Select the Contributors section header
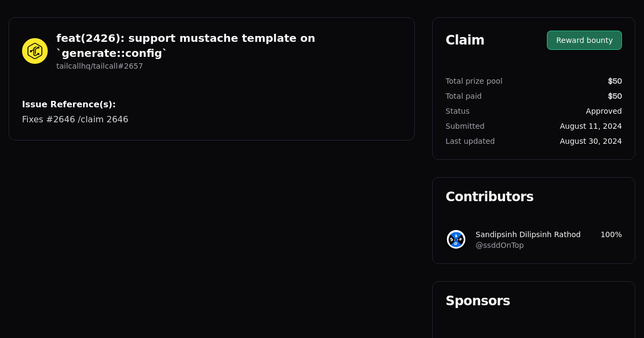The height and width of the screenshot is (338, 644). 489,196
